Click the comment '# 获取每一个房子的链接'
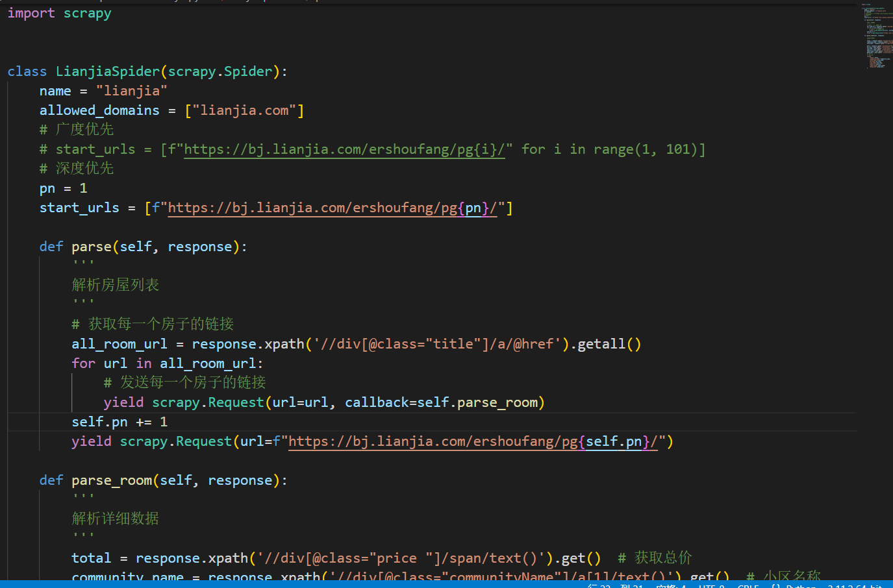Viewport: 893px width, 588px height. click(x=153, y=324)
